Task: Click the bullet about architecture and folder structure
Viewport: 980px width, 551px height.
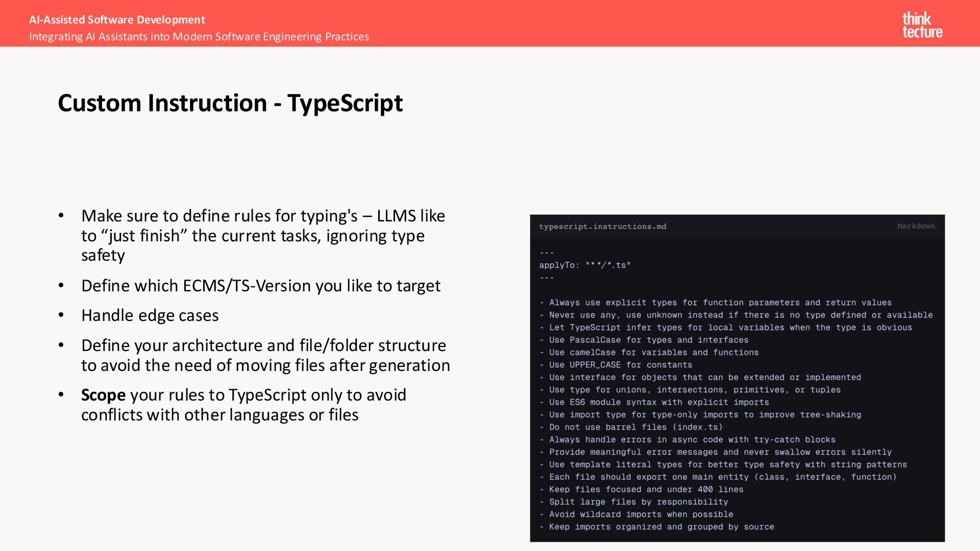Action: coord(265,355)
